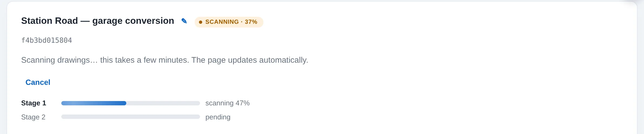Click the phrase this takes a few minutes
Viewport: 644px width, 134px height.
point(144,60)
